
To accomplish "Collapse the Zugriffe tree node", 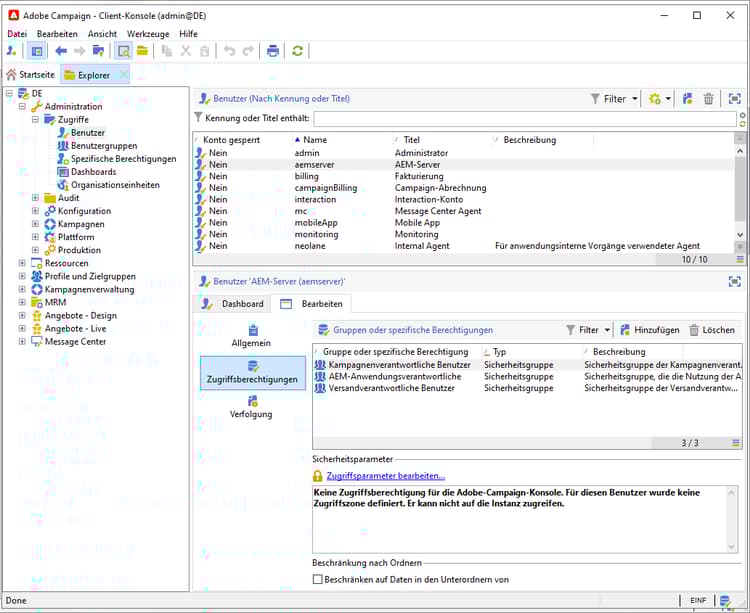I will [36, 119].
